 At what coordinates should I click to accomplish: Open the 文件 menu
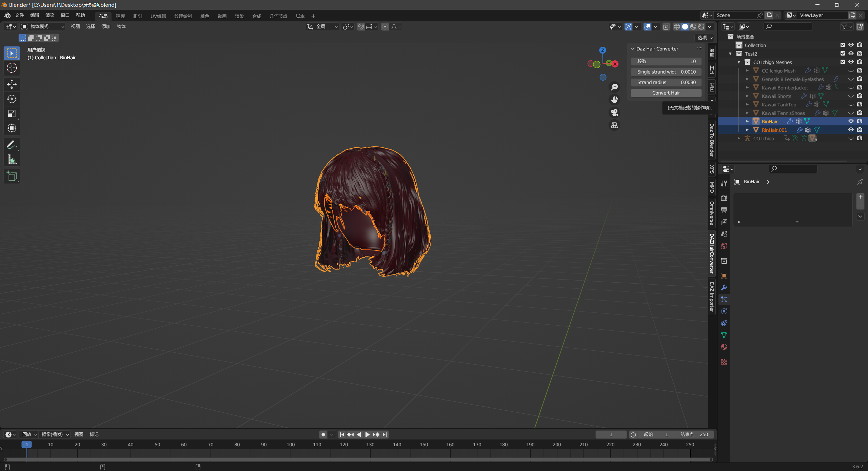click(x=19, y=15)
